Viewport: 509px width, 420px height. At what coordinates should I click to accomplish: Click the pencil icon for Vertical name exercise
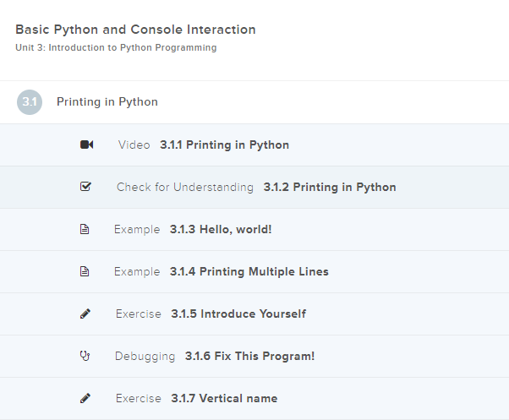coord(85,398)
